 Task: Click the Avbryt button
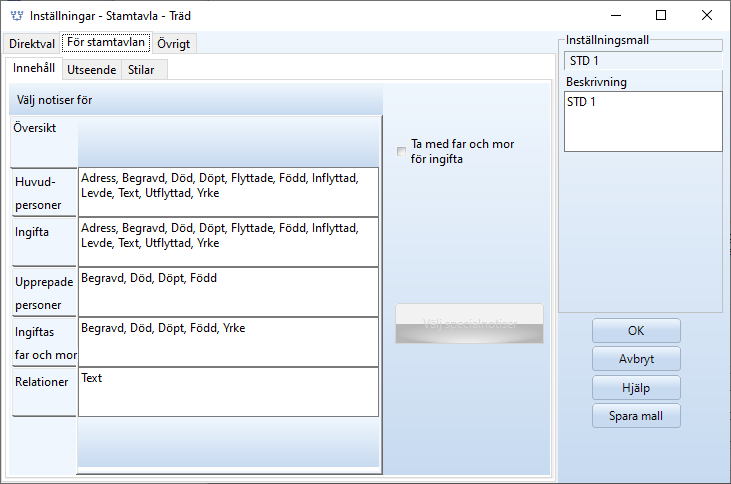[x=636, y=359]
